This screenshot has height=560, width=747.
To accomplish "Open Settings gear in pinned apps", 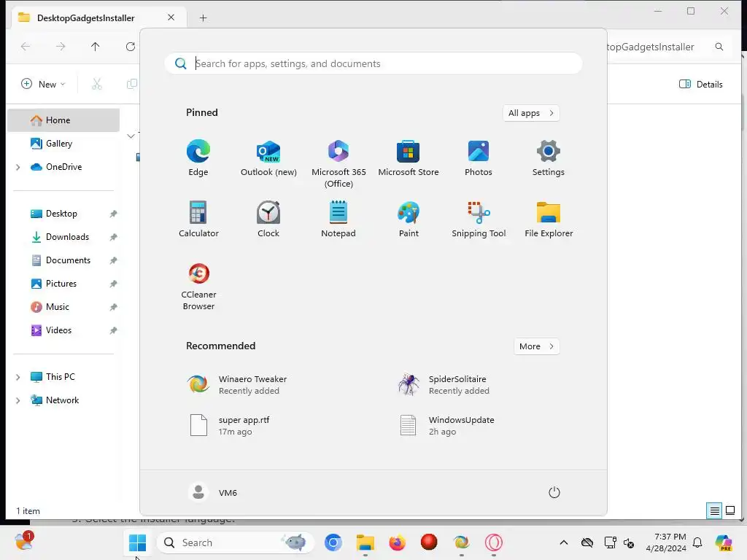I will coord(549,158).
